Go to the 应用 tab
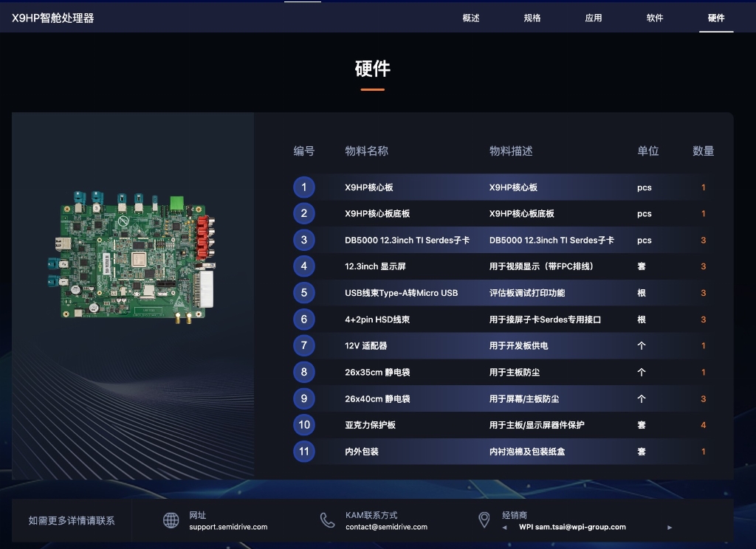The height and width of the screenshot is (549, 756). 593,18
